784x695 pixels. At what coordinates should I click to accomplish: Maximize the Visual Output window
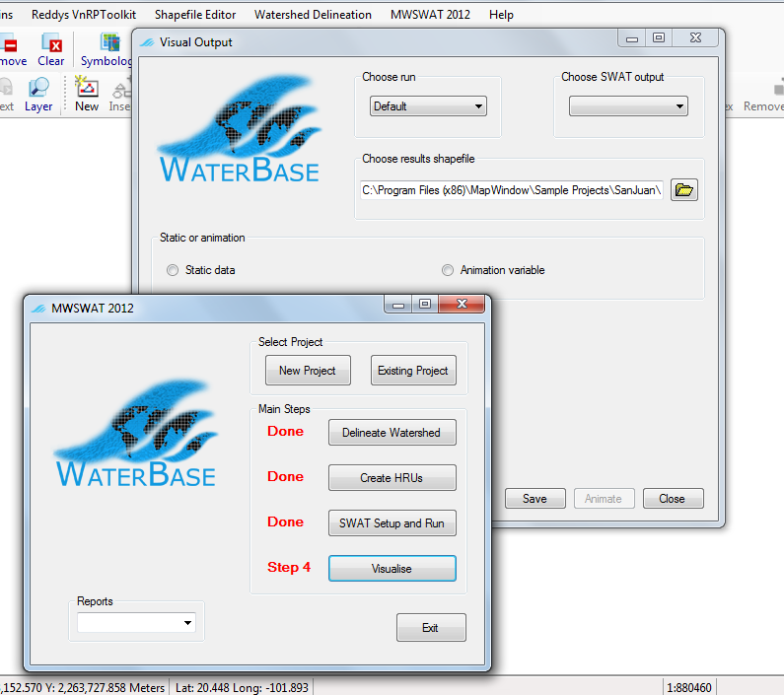click(x=659, y=37)
